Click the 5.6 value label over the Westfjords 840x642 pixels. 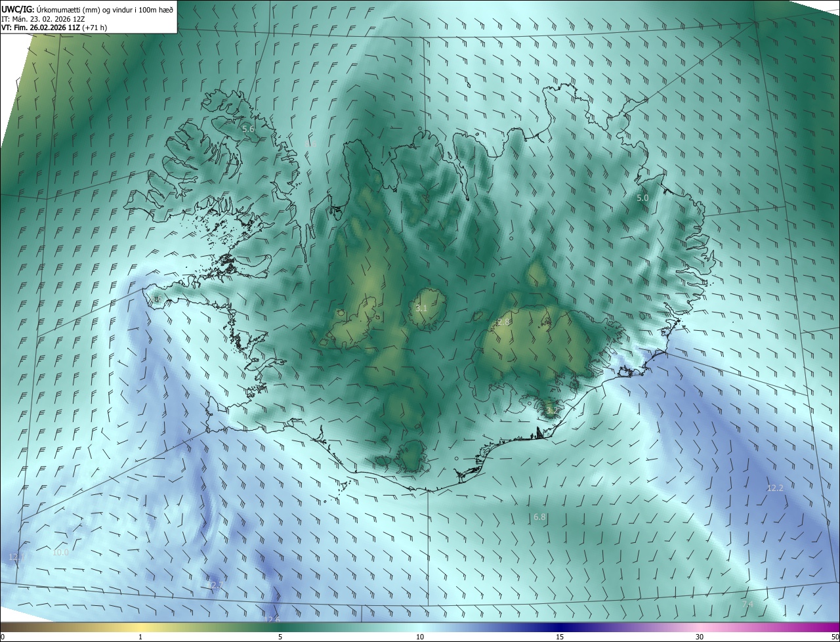click(x=248, y=129)
